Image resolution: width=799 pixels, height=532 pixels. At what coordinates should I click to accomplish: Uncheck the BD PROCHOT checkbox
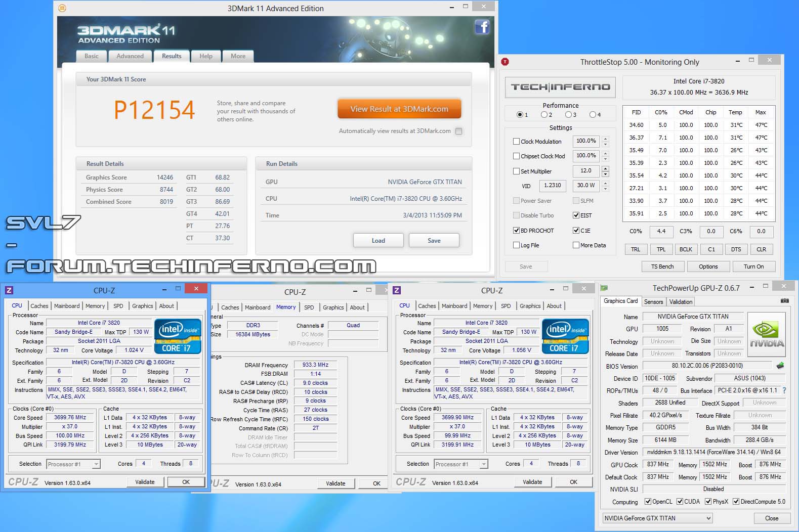coord(516,231)
